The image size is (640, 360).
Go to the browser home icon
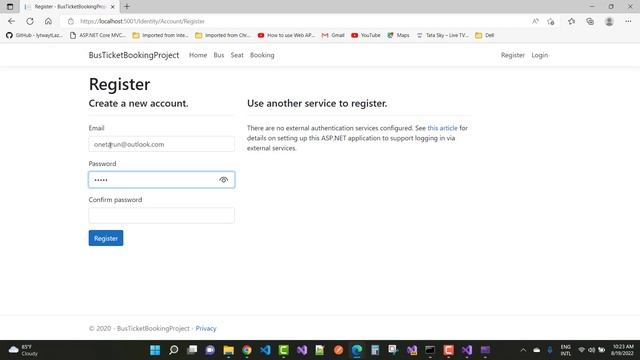click(48, 21)
